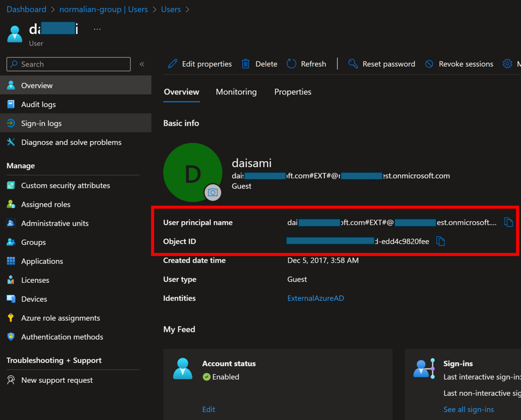
Task: Copy the User principal name value
Action: (x=508, y=222)
